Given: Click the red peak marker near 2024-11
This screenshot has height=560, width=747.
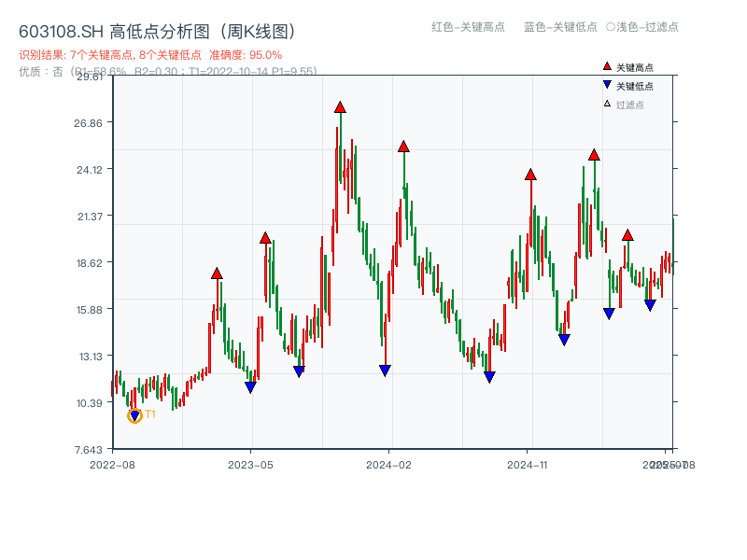Looking at the screenshot, I should click(x=532, y=174).
